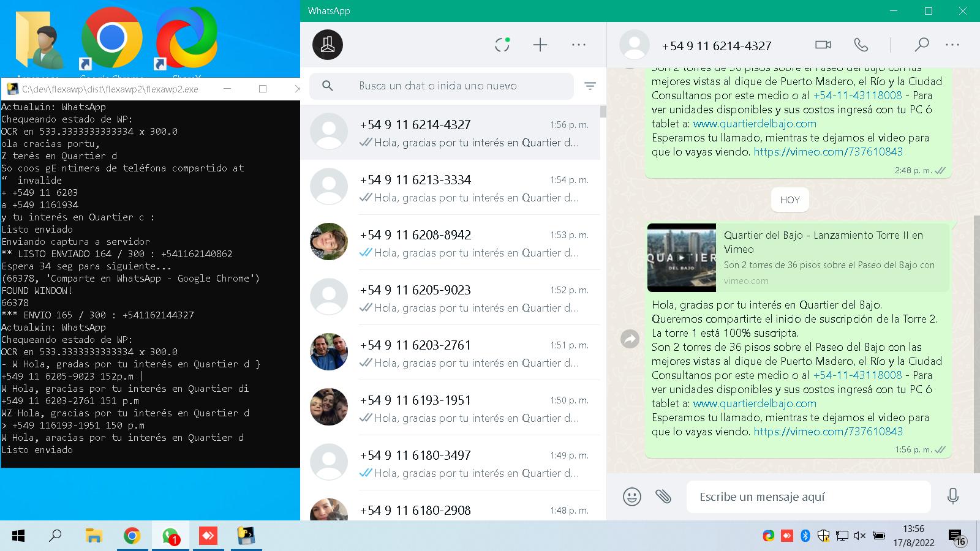Switch to flexawp2 console taskbar icon
This screenshot has height=551, width=980.
pos(246,536)
